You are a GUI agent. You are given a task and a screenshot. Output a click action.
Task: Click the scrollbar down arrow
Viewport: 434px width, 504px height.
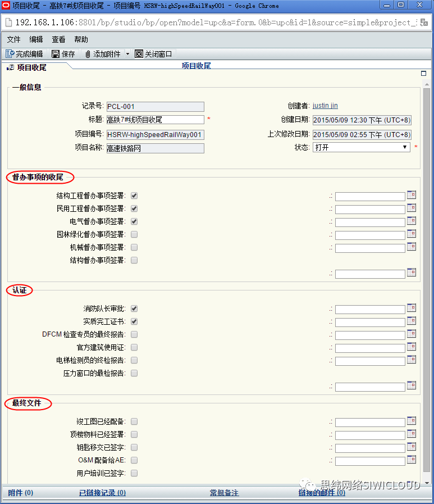click(427, 483)
